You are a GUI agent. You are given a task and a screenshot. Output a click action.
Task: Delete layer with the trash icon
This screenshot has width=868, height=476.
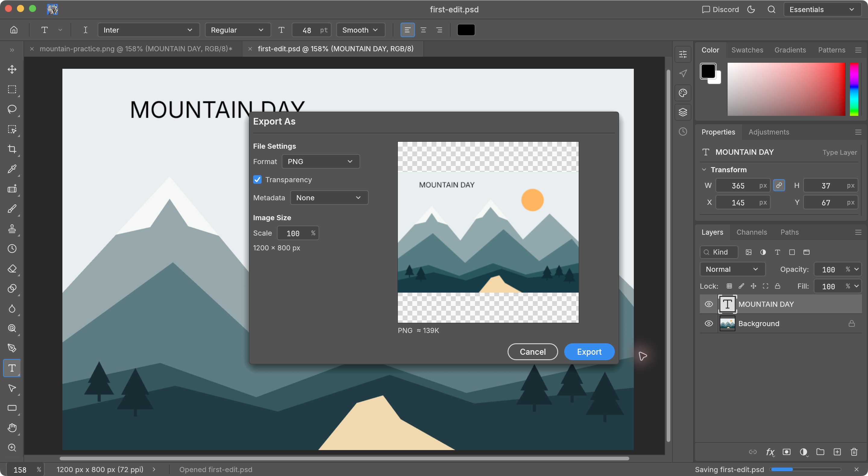[x=854, y=452]
